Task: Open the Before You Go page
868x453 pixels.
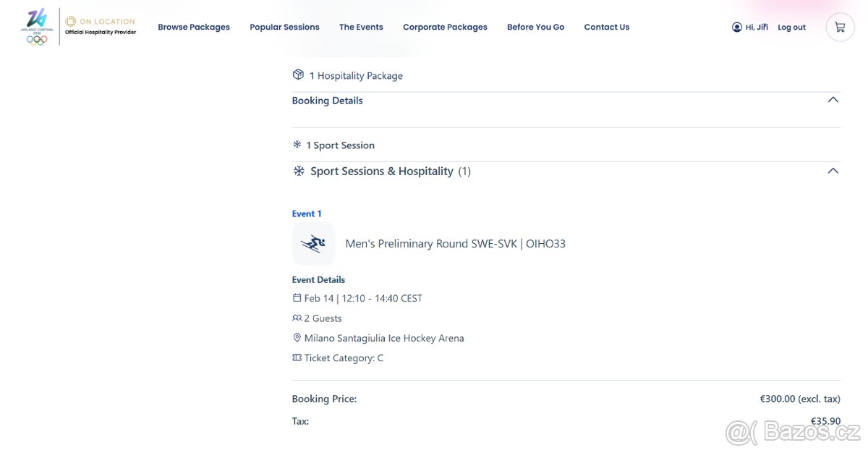Action: click(535, 27)
